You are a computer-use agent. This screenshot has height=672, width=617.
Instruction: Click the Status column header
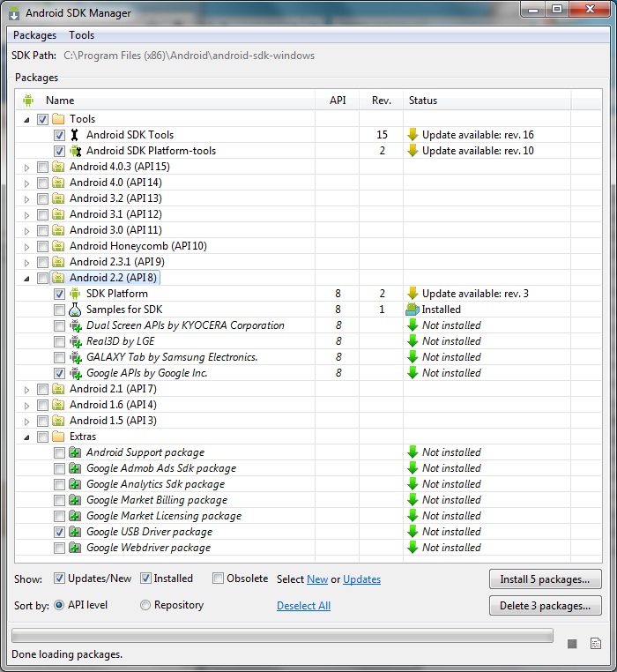(x=487, y=101)
